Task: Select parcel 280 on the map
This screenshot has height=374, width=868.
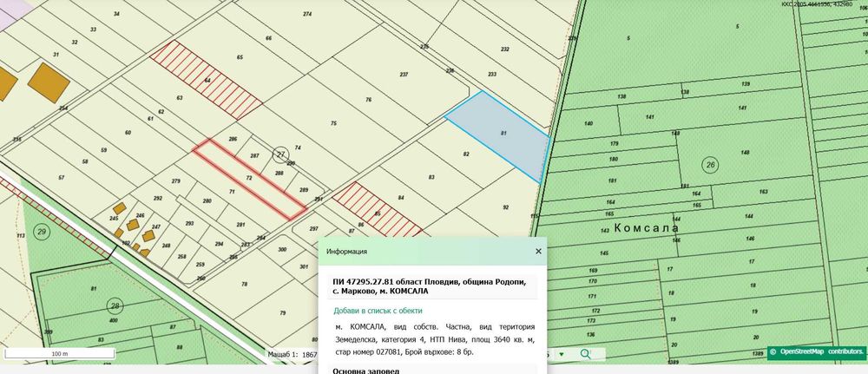Action: (x=207, y=200)
